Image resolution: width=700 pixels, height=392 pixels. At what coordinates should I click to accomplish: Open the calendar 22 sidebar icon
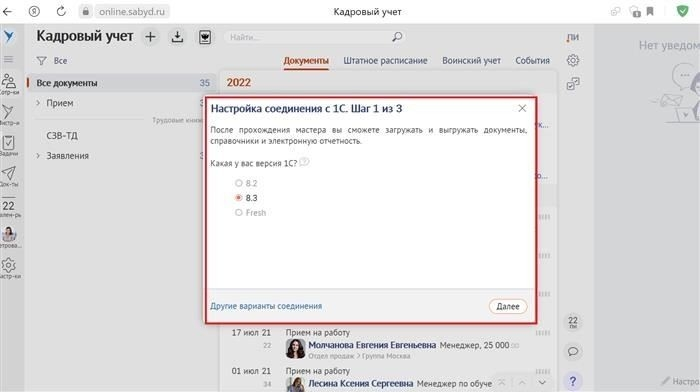coord(8,208)
